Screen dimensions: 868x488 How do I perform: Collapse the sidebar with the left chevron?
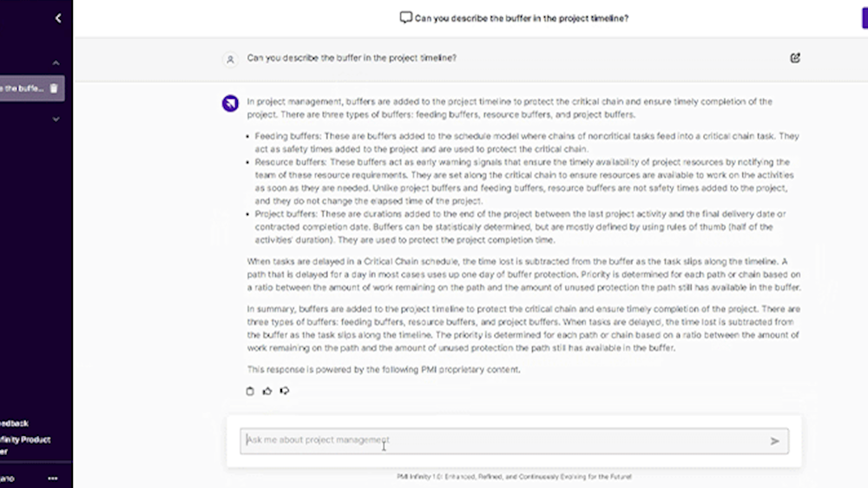[x=58, y=18]
